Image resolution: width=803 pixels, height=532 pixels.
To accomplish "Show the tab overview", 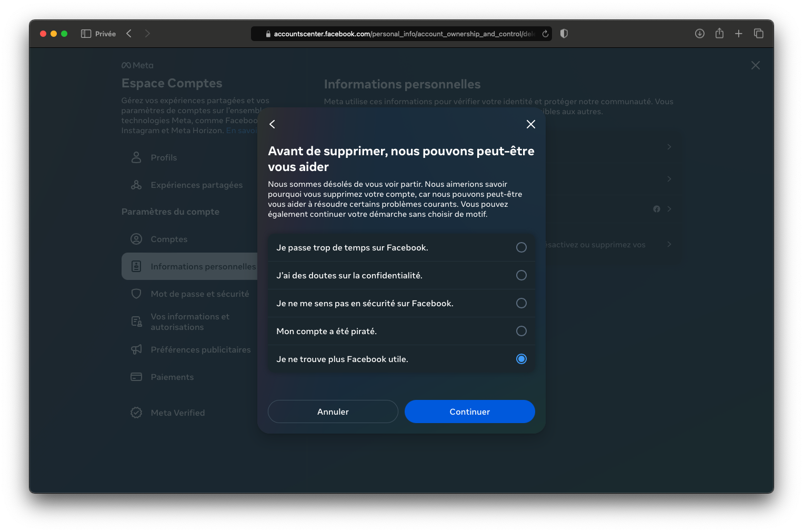I will (x=758, y=34).
